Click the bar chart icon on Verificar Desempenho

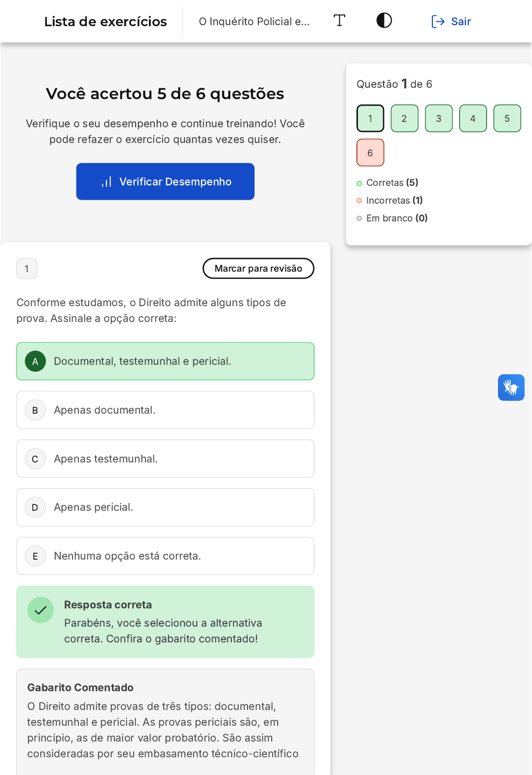pos(106,182)
